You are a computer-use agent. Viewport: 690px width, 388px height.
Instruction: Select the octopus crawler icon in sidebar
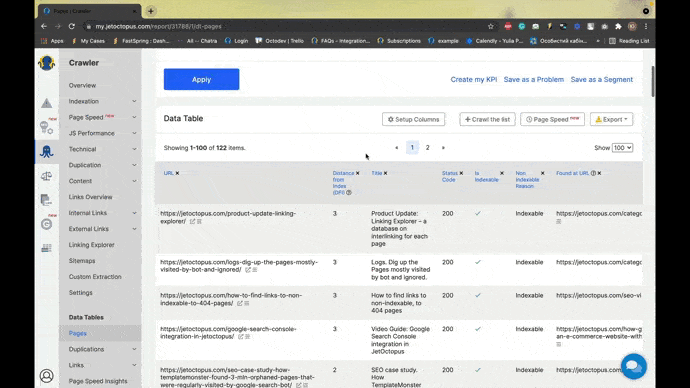46,151
